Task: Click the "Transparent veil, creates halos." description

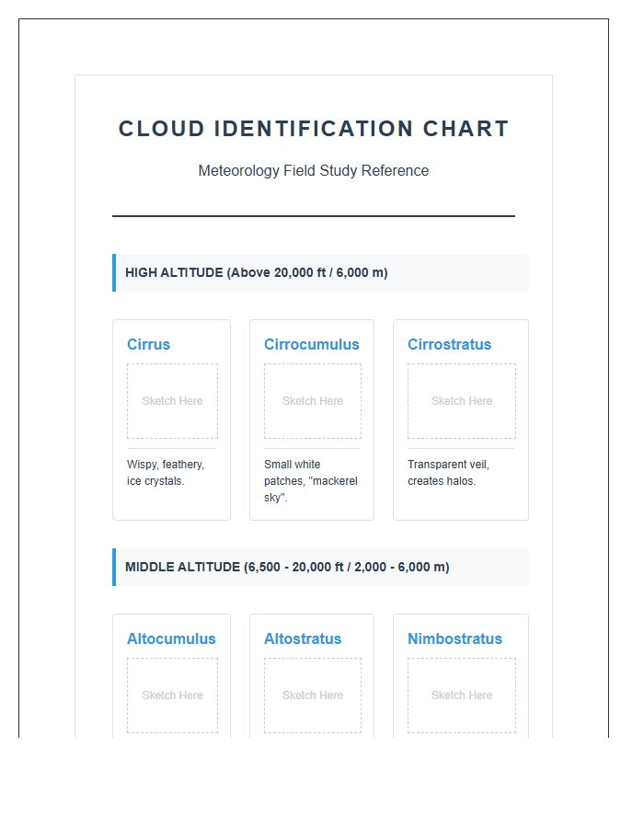Action: click(449, 473)
